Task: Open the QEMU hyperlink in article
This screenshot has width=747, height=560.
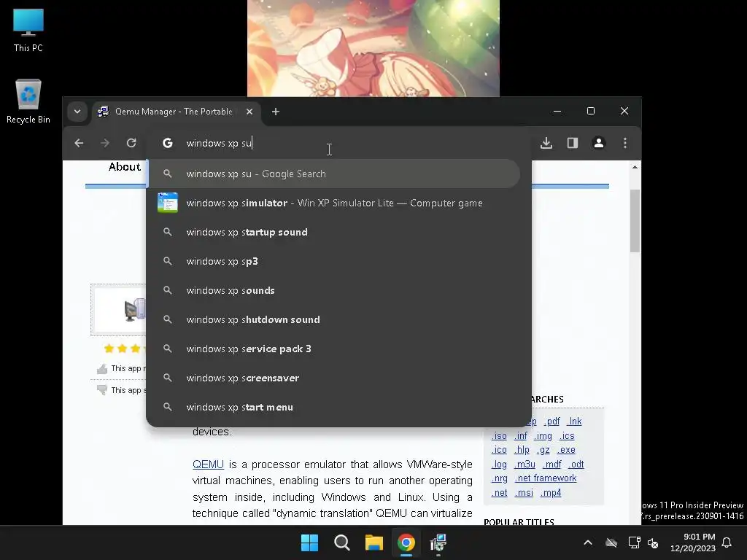Action: (208, 464)
